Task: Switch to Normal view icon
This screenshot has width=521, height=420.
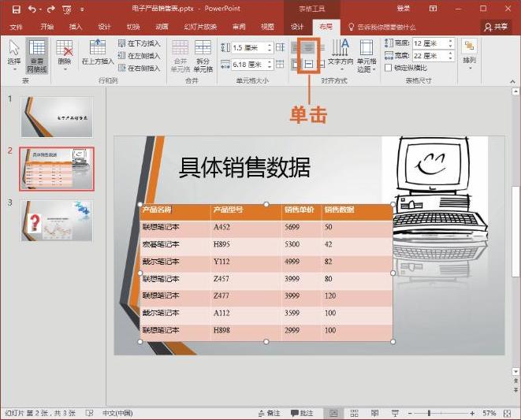Action: click(x=333, y=413)
